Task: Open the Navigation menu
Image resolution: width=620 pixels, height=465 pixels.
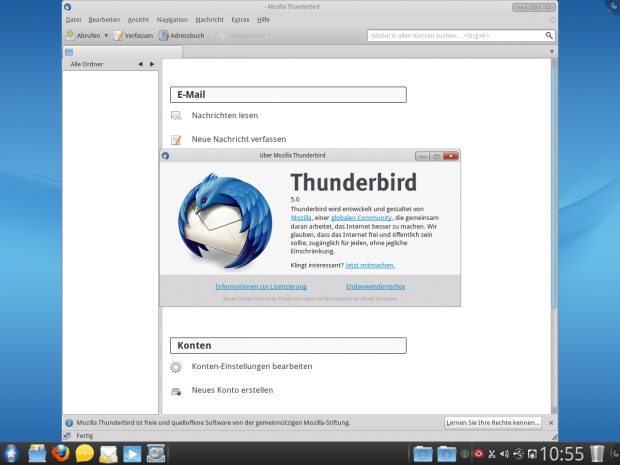Action: coord(172,19)
